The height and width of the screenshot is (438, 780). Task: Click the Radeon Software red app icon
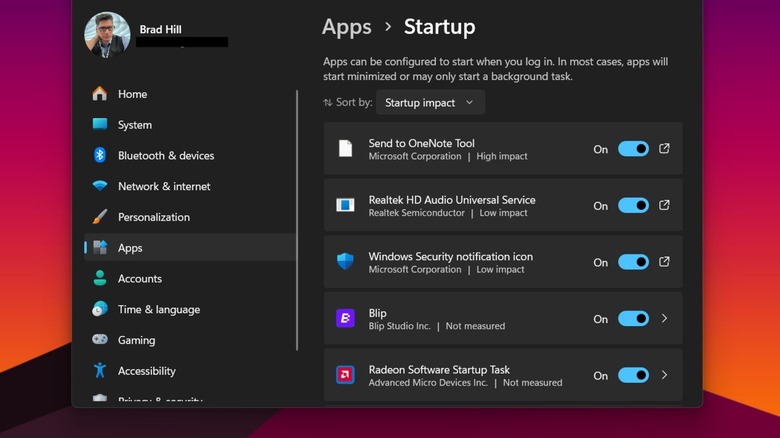click(x=345, y=374)
